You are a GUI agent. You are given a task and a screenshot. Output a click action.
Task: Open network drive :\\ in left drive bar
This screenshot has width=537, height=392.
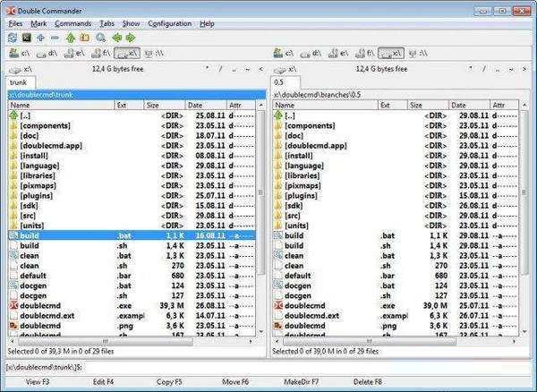pyautogui.click(x=153, y=53)
